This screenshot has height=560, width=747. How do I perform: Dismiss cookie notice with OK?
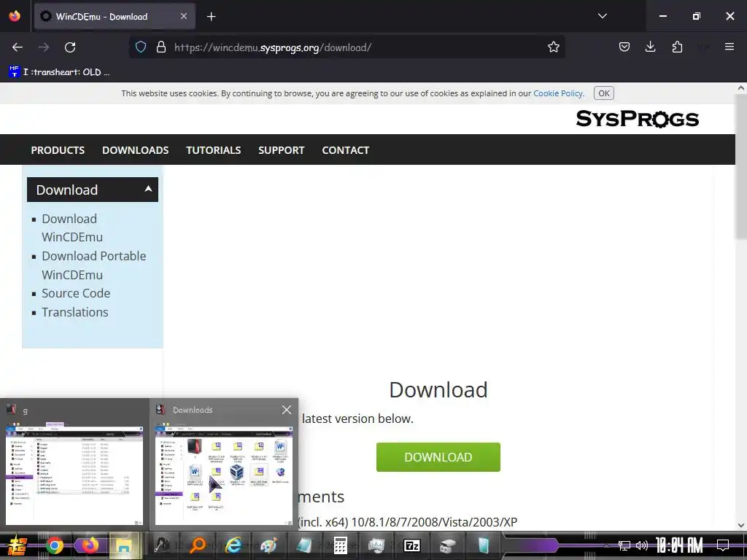603,93
